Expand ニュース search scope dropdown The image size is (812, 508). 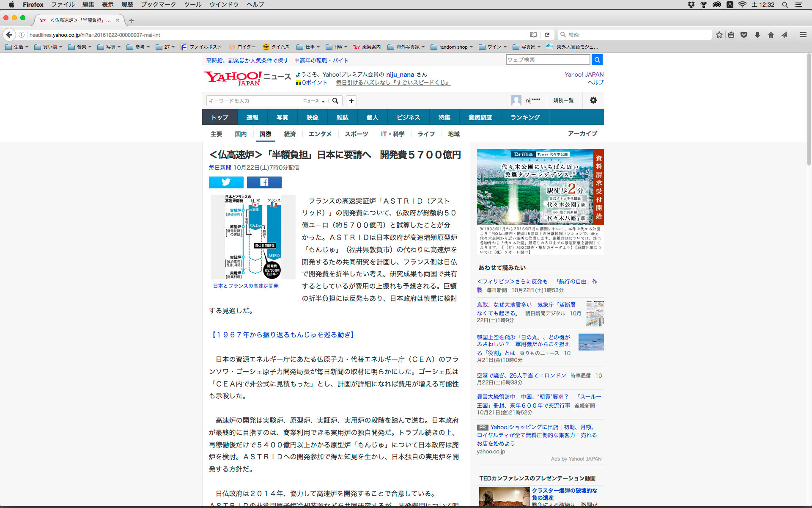point(314,101)
